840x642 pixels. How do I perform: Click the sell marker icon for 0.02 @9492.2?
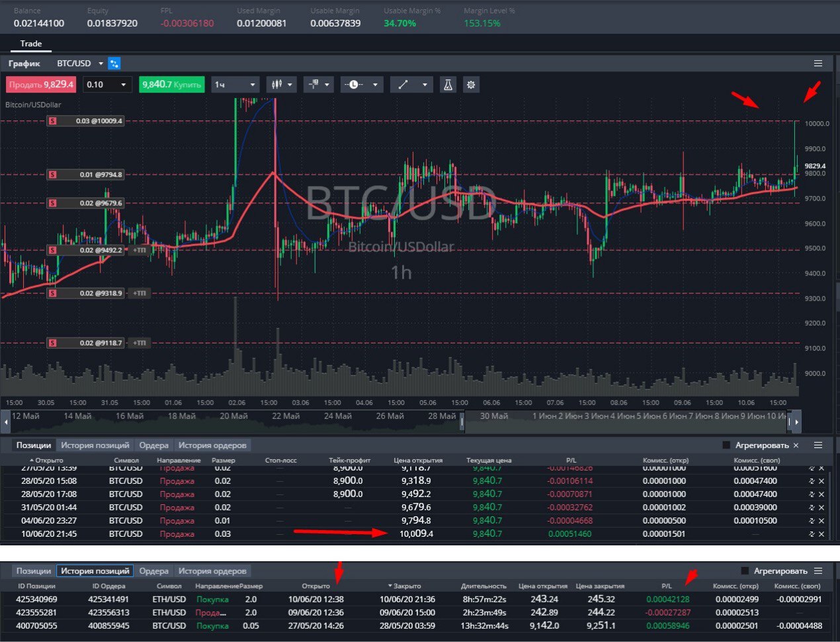click(53, 250)
